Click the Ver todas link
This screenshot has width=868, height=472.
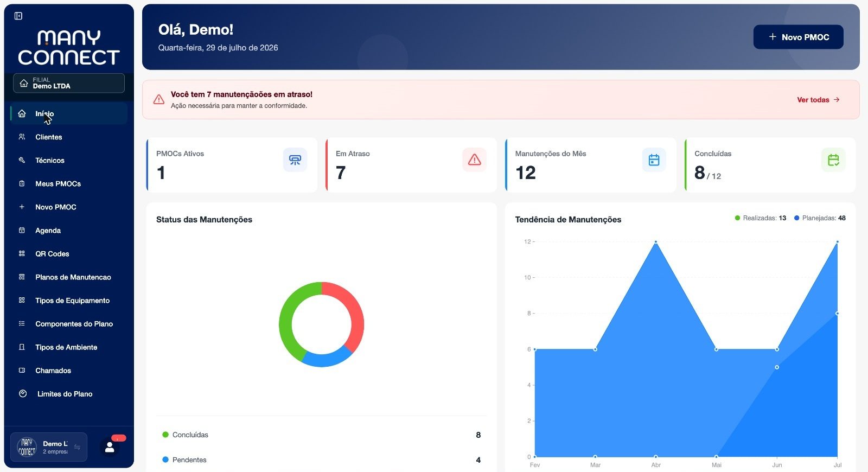point(818,100)
